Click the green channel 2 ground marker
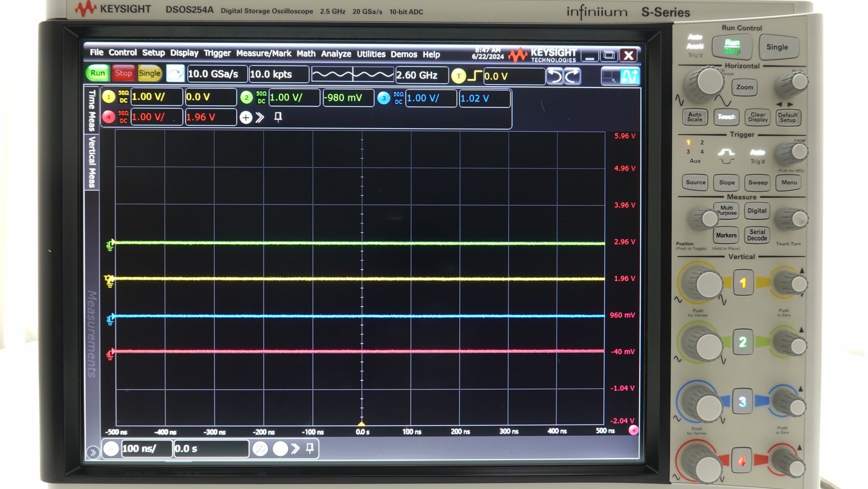This screenshot has height=489, width=868. pos(110,245)
